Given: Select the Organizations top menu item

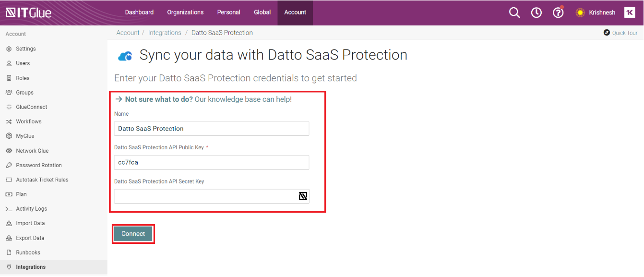Looking at the screenshot, I should point(185,12).
